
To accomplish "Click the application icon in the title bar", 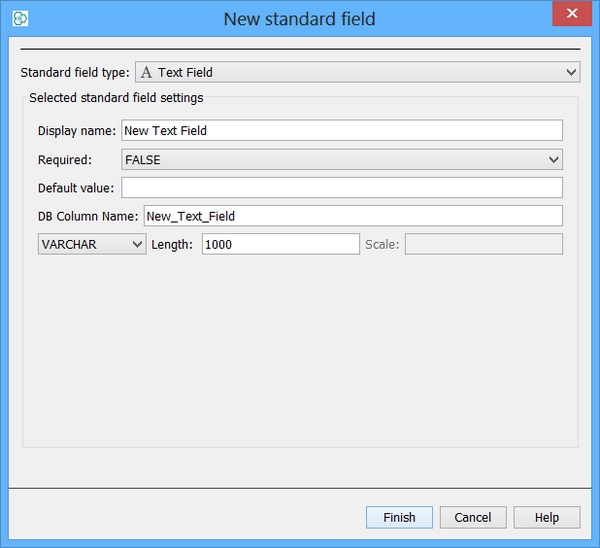I will (19, 18).
